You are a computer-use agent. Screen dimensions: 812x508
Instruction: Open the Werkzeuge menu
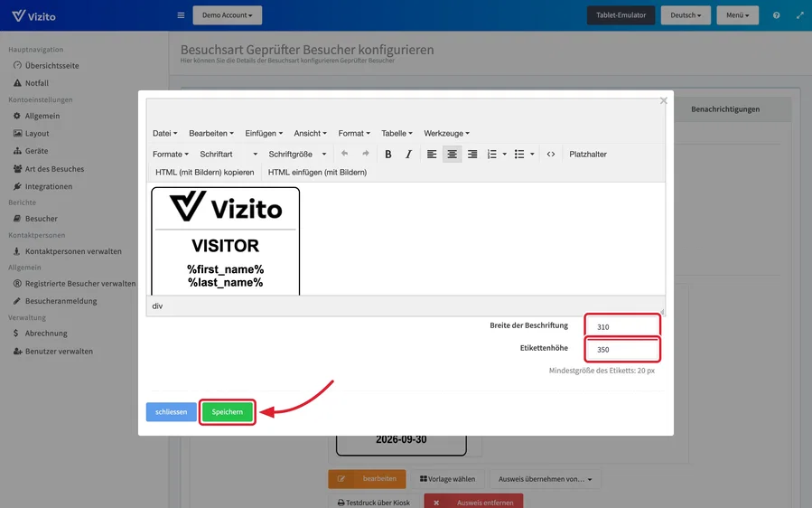pos(446,133)
